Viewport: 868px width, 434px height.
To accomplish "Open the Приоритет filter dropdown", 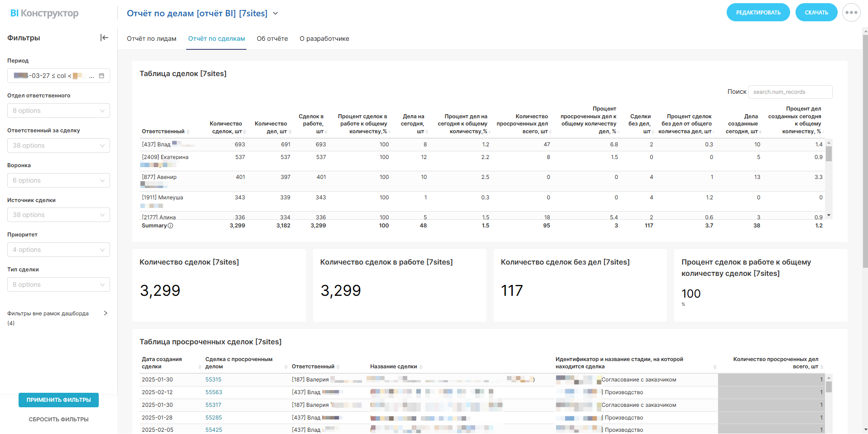I will click(x=58, y=250).
